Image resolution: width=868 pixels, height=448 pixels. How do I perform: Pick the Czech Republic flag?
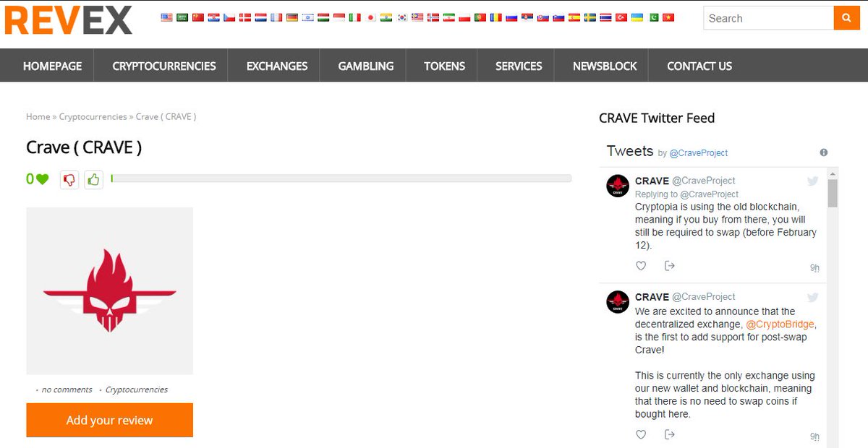click(x=229, y=17)
